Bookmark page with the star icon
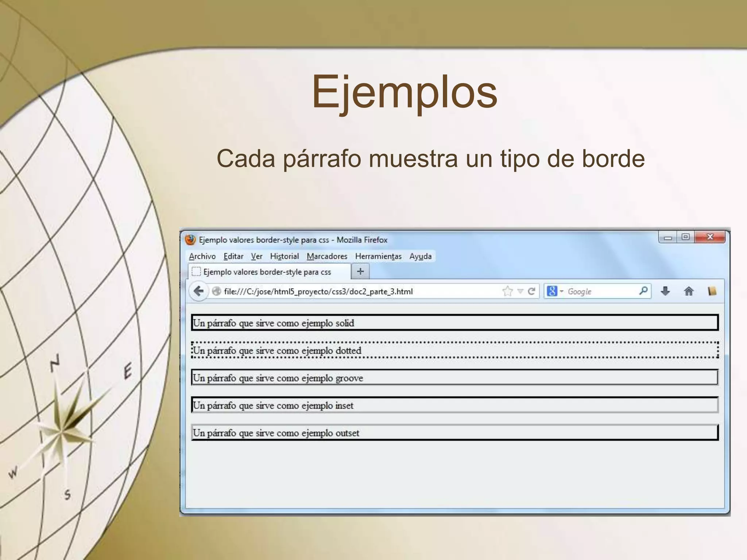 tap(507, 291)
